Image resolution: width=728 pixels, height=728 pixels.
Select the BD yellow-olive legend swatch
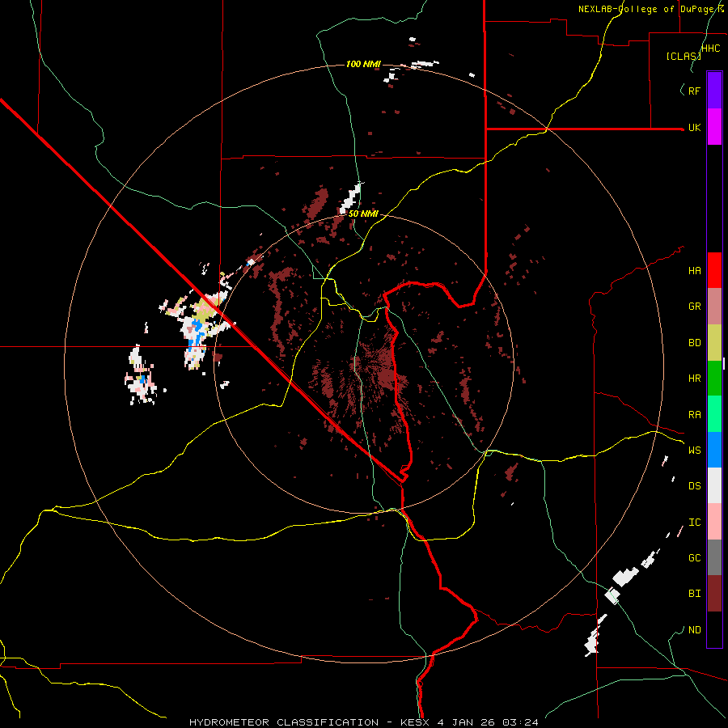pos(714,343)
